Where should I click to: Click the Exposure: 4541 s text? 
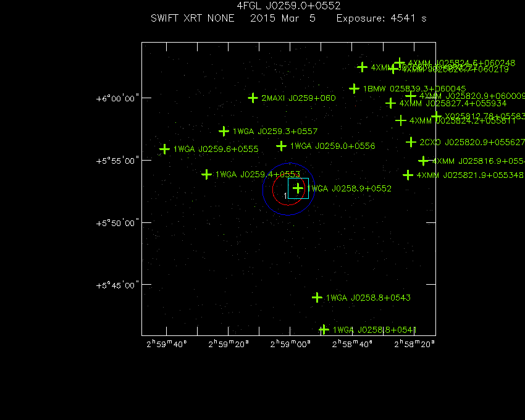382,19
